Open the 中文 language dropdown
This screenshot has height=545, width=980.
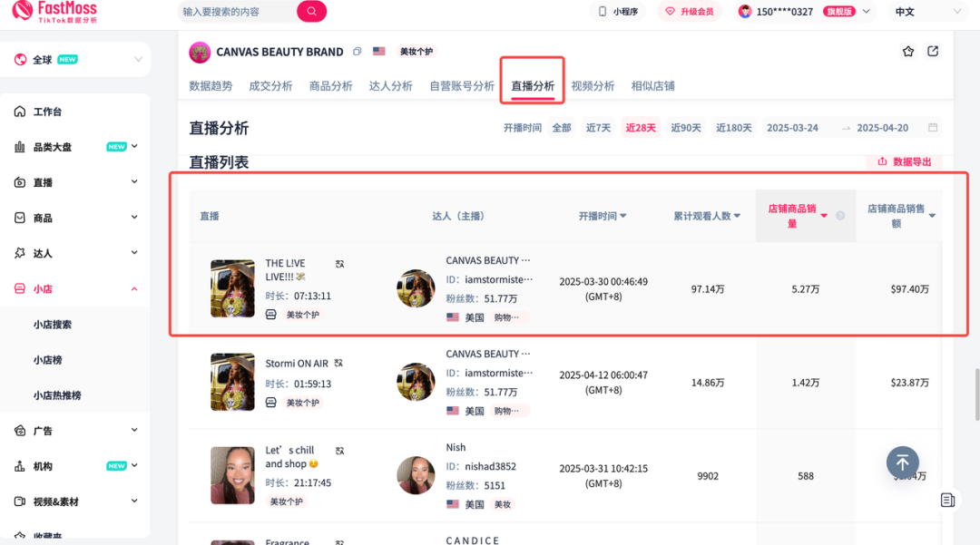click(x=924, y=12)
